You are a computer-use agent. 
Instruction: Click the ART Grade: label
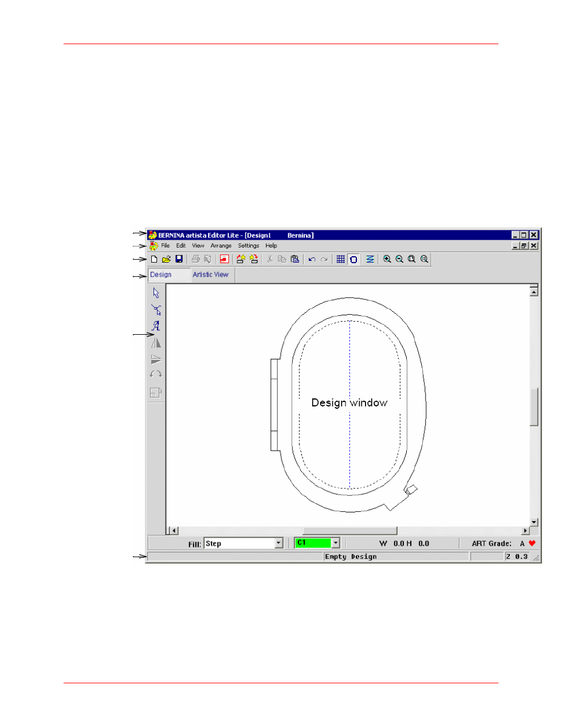[492, 543]
